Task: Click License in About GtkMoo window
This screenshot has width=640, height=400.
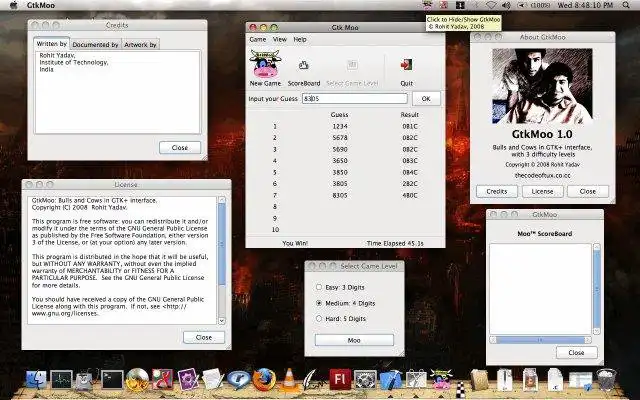Action: pos(542,191)
